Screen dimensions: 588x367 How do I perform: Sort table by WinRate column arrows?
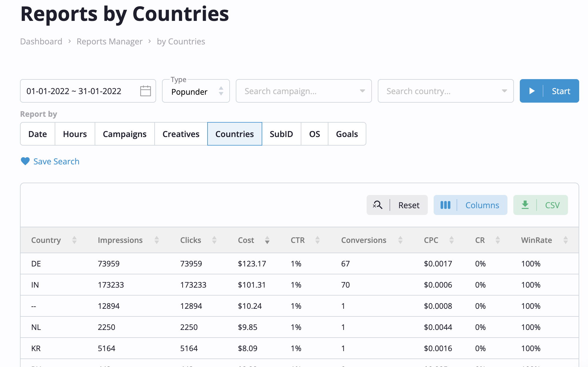click(566, 240)
